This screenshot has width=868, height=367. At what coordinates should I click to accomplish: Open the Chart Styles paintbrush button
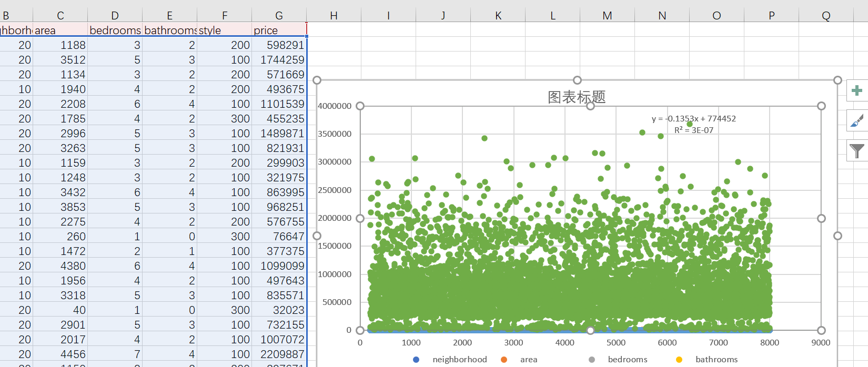point(857,120)
